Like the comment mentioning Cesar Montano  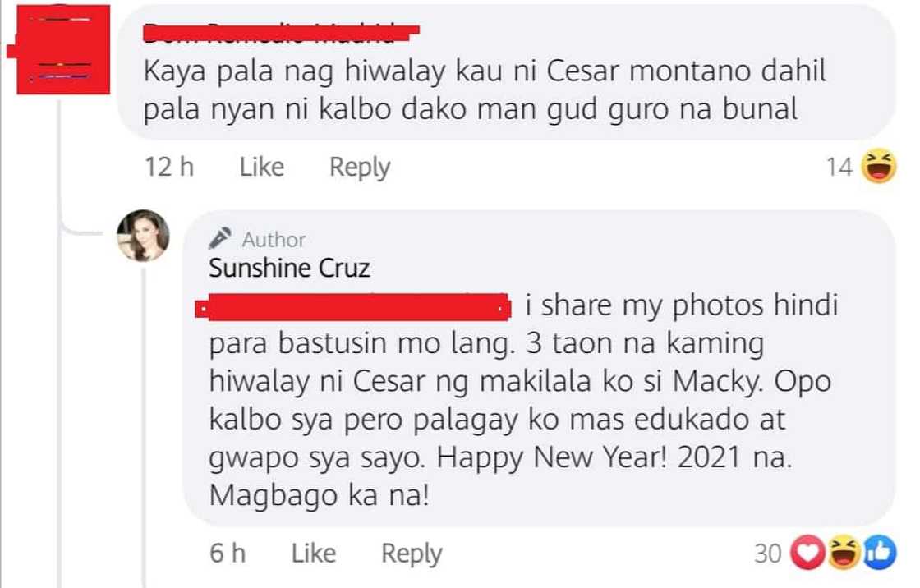261,168
